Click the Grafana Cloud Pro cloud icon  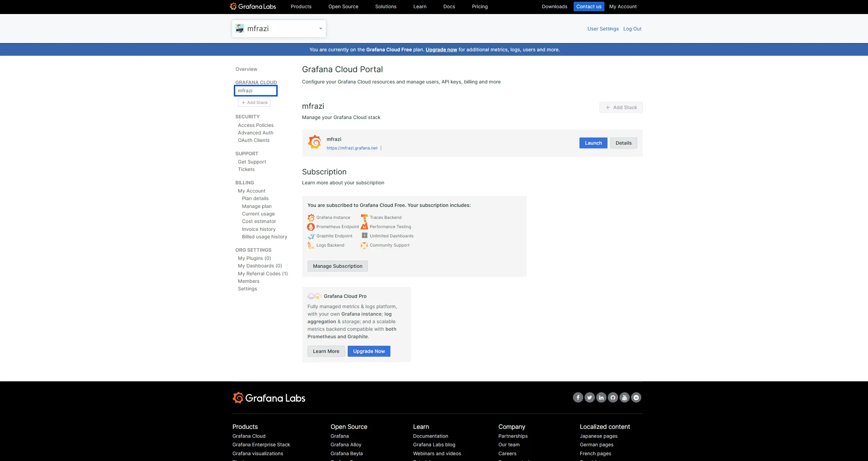point(314,296)
